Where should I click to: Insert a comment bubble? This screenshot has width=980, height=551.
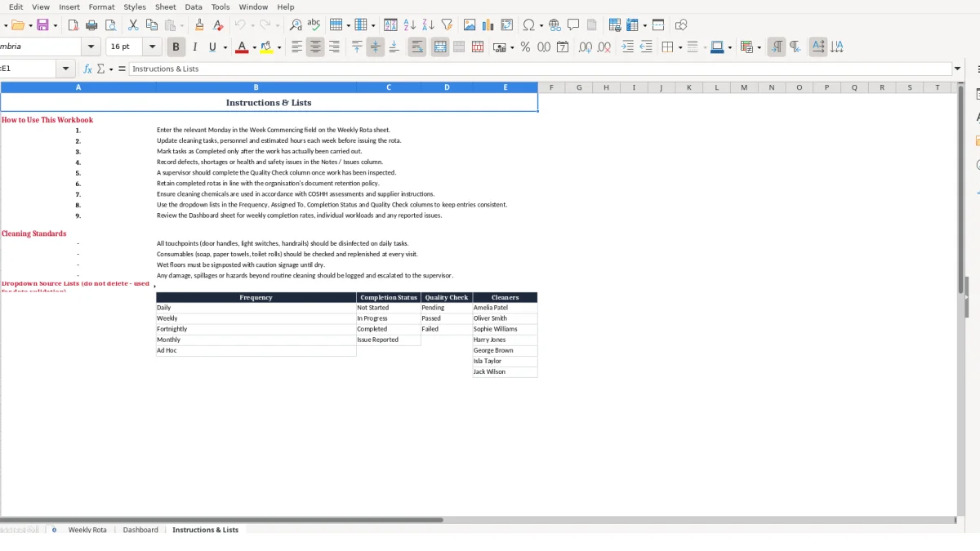[x=573, y=25]
